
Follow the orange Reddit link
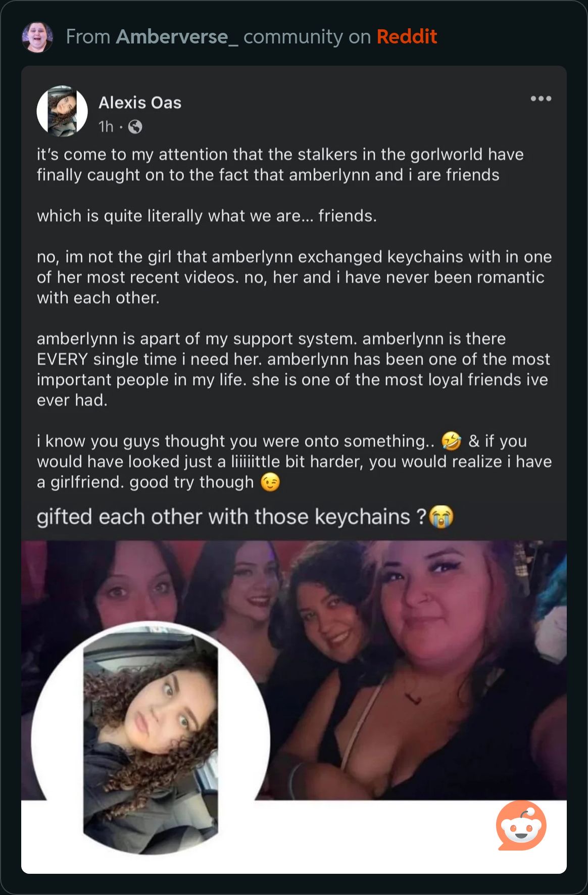407,37
